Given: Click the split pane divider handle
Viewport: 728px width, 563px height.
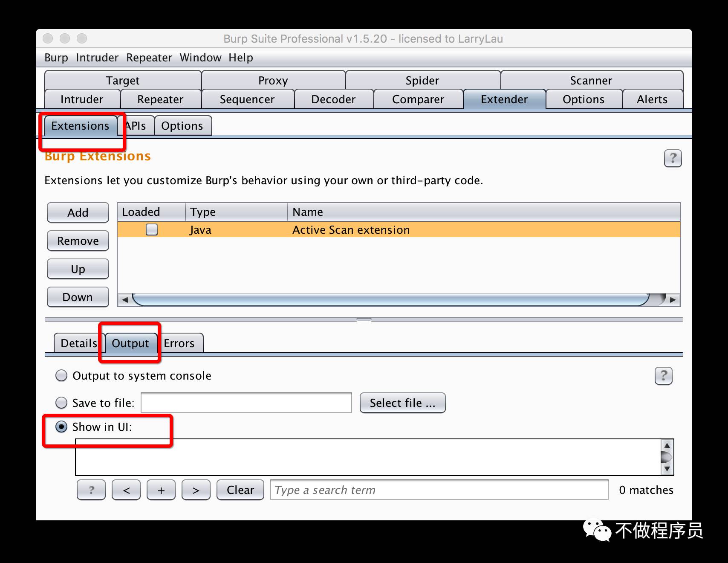Looking at the screenshot, I should pyautogui.click(x=364, y=319).
